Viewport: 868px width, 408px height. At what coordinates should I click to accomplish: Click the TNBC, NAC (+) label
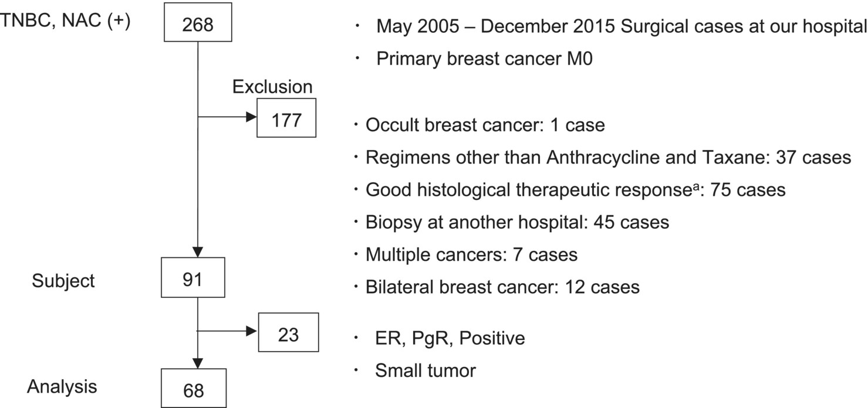pyautogui.click(x=66, y=22)
